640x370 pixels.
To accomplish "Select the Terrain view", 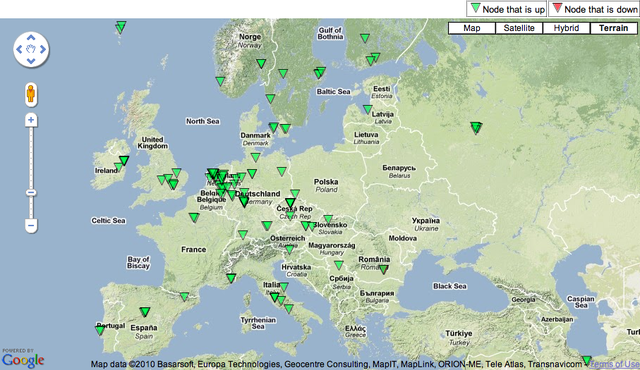I will (613, 28).
